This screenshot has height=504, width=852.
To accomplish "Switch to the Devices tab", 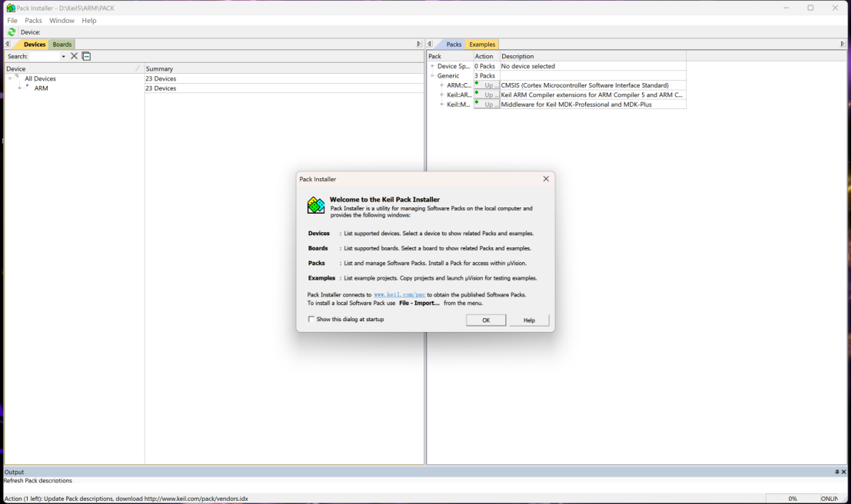I will click(x=35, y=45).
